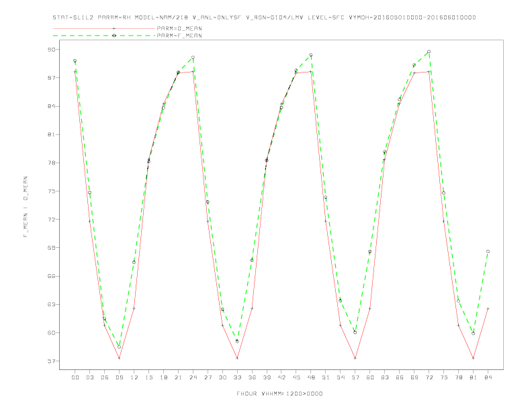Click the FHOUR VHHMM horizontal axis title
The width and height of the screenshot is (532, 411).
pos(279,394)
